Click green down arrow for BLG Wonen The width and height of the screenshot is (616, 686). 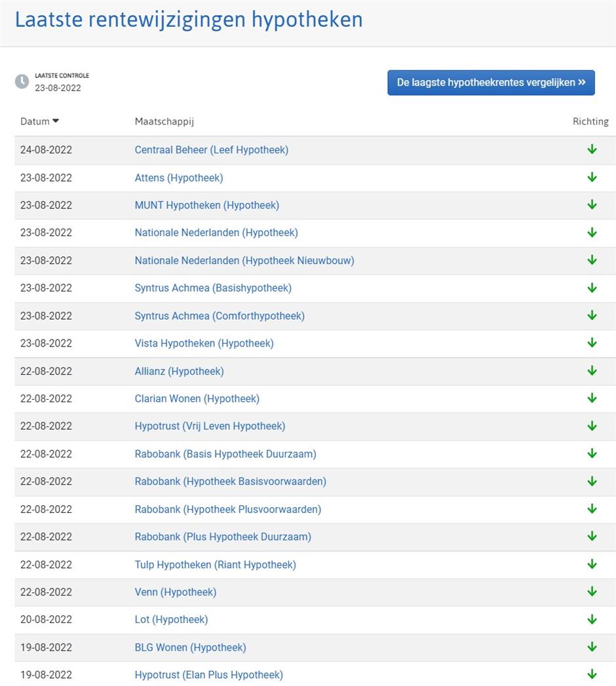pos(592,647)
